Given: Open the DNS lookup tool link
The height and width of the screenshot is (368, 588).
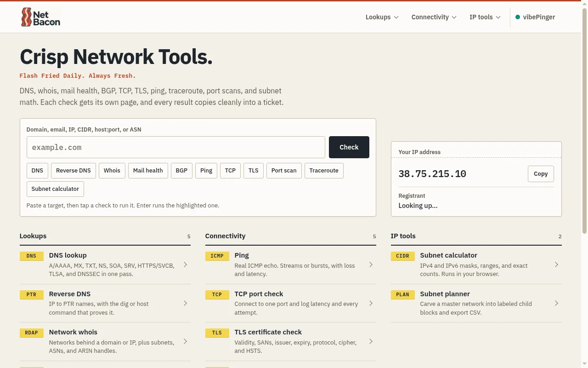Looking at the screenshot, I should click(105, 264).
